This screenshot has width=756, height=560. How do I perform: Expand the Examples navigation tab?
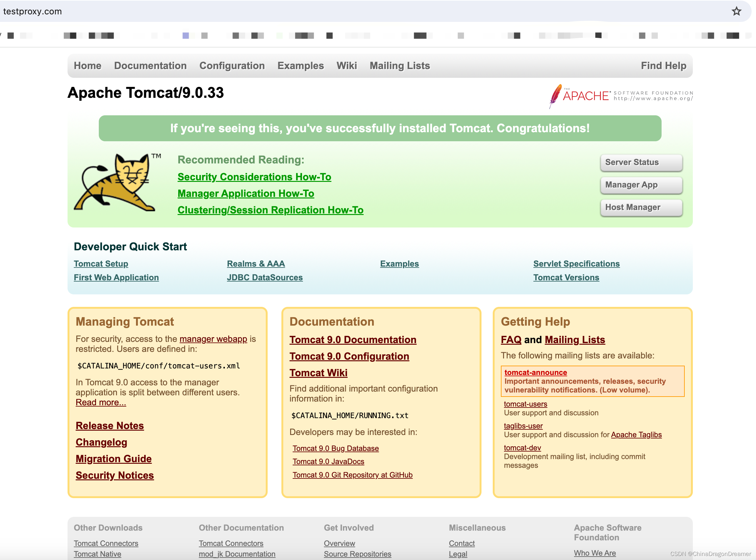[x=301, y=65]
